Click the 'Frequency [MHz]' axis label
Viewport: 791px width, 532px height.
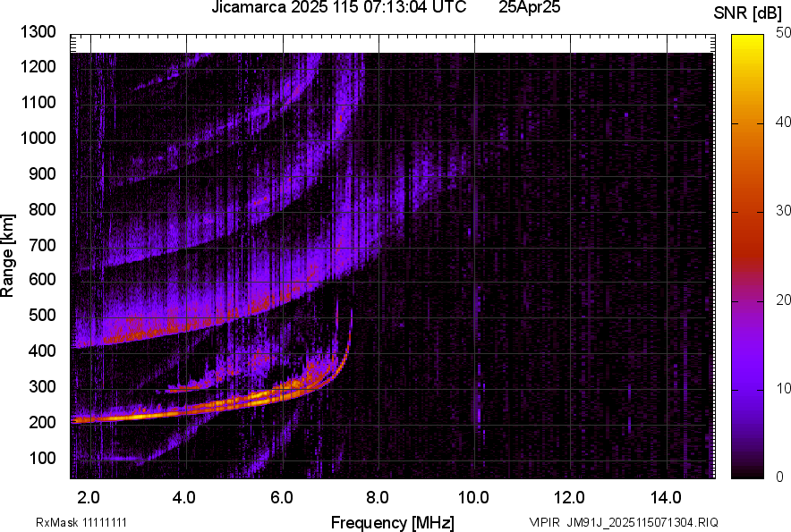tap(392, 522)
